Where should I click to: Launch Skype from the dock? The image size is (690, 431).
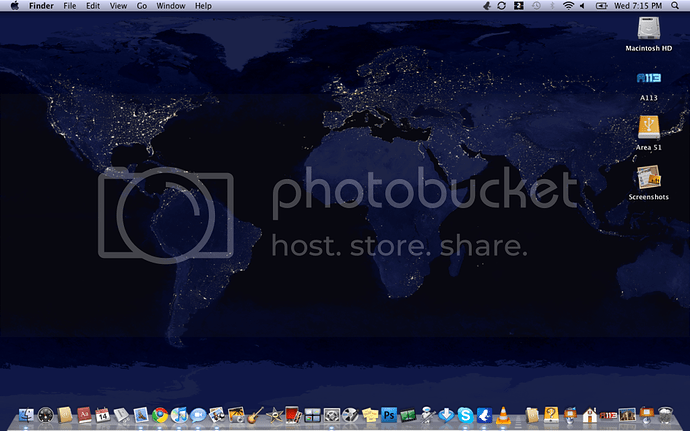click(465, 414)
